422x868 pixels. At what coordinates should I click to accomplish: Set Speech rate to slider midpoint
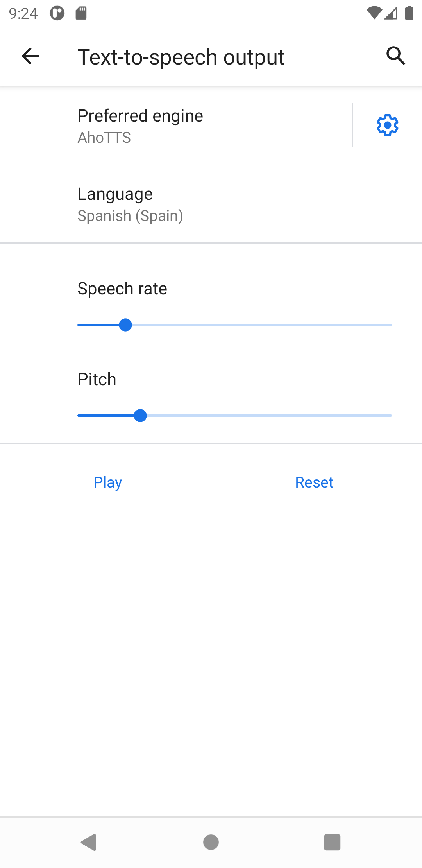pyautogui.click(x=234, y=325)
